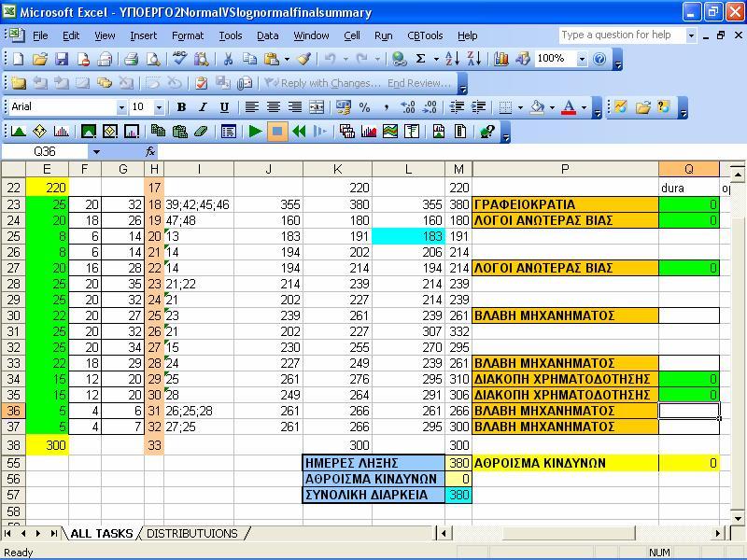
Task: Select row 36 header
Action: (13, 411)
